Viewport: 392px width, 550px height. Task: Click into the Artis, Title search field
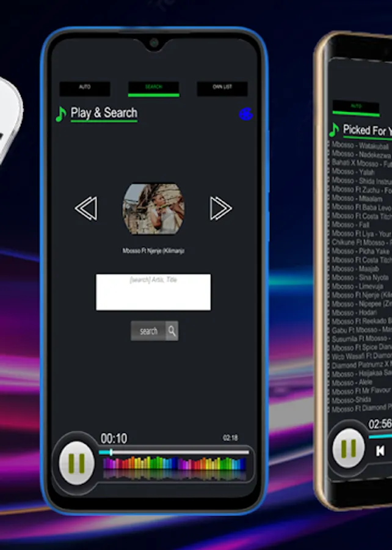(153, 292)
